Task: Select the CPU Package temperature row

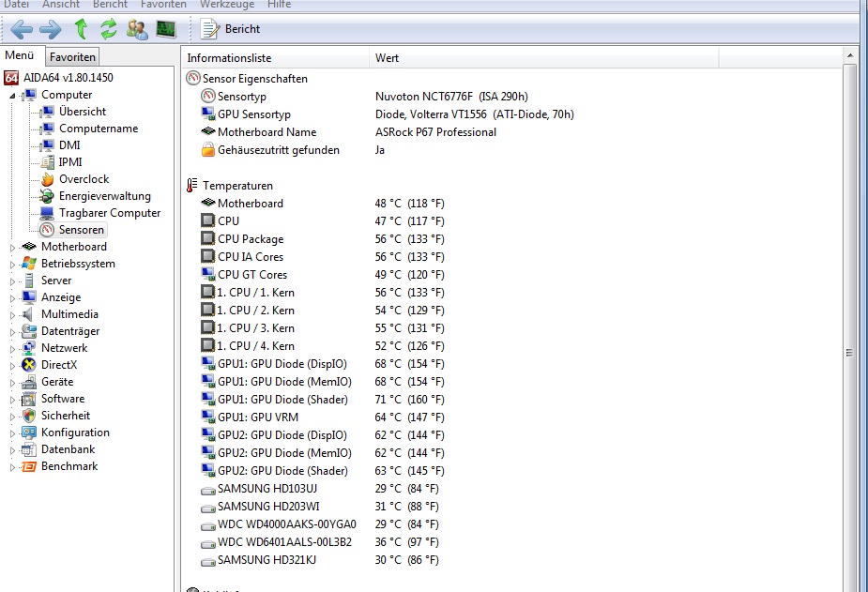Action: tap(323, 239)
